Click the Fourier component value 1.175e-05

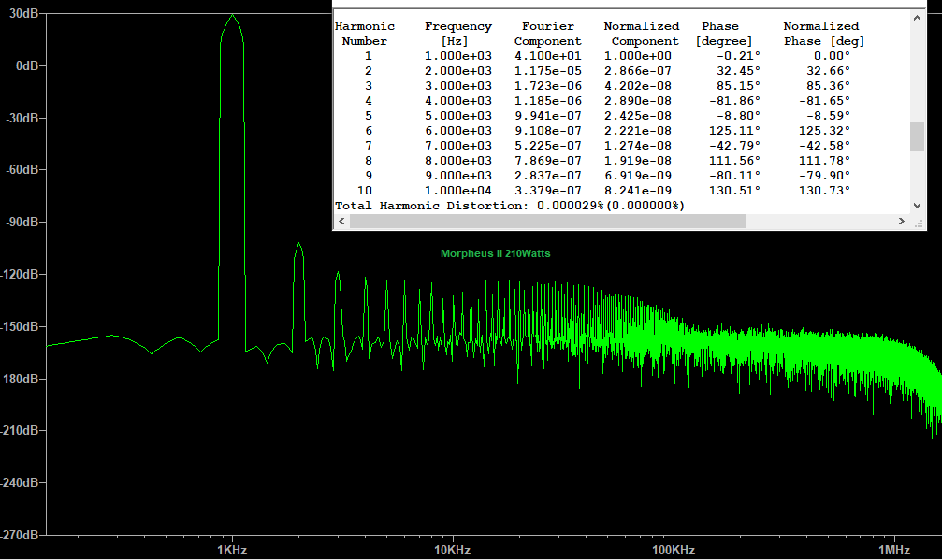coord(548,71)
